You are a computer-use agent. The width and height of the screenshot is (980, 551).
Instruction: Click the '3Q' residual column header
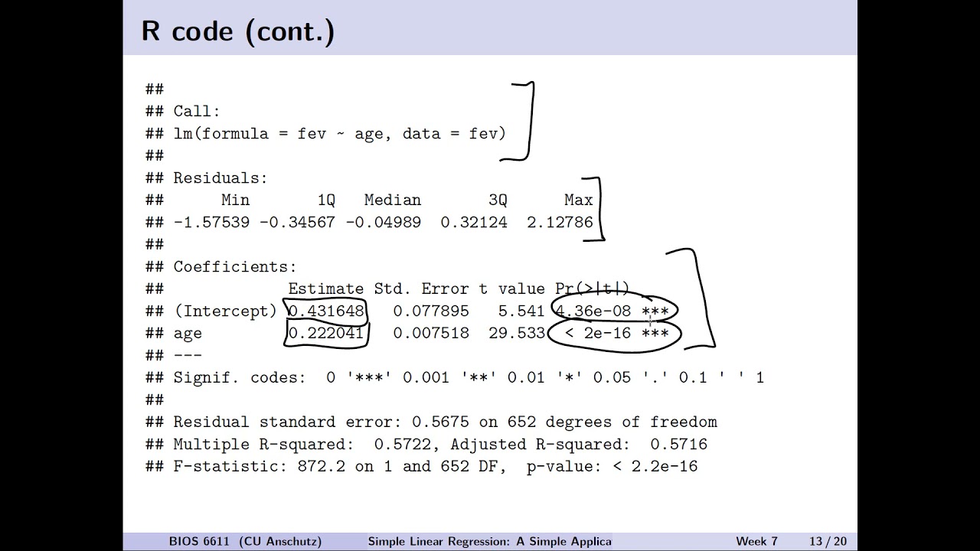(x=498, y=201)
